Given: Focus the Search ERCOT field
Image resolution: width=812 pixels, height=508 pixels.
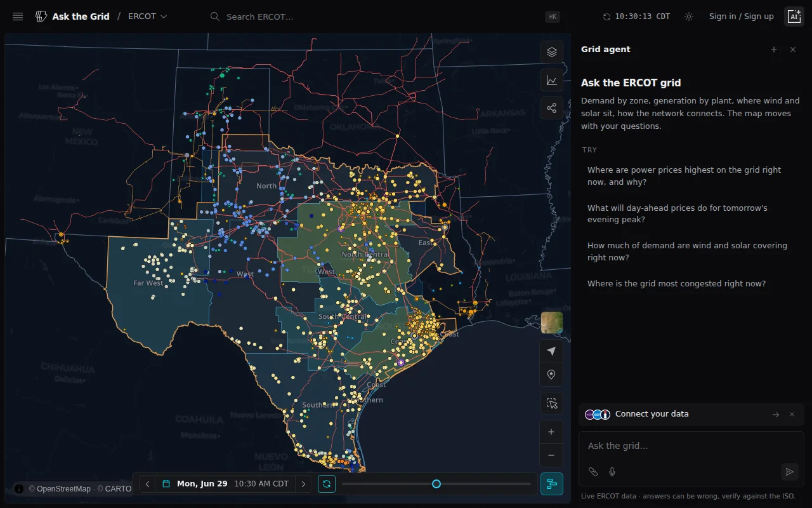Looking at the screenshot, I should 384,17.
